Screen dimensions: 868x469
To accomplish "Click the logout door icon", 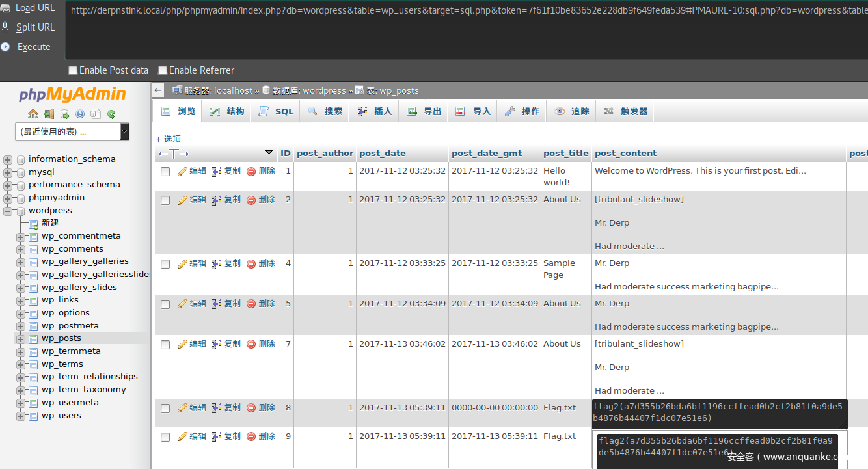I will point(49,114).
